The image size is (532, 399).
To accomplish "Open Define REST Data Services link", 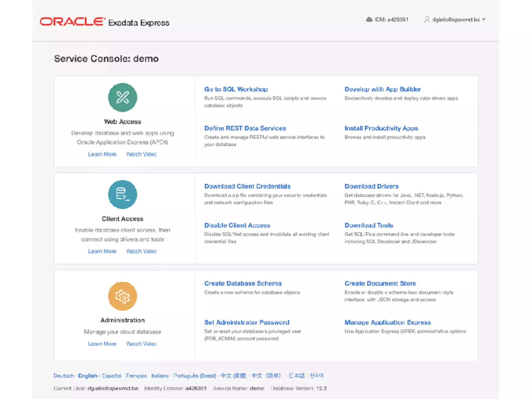I will pos(245,128).
